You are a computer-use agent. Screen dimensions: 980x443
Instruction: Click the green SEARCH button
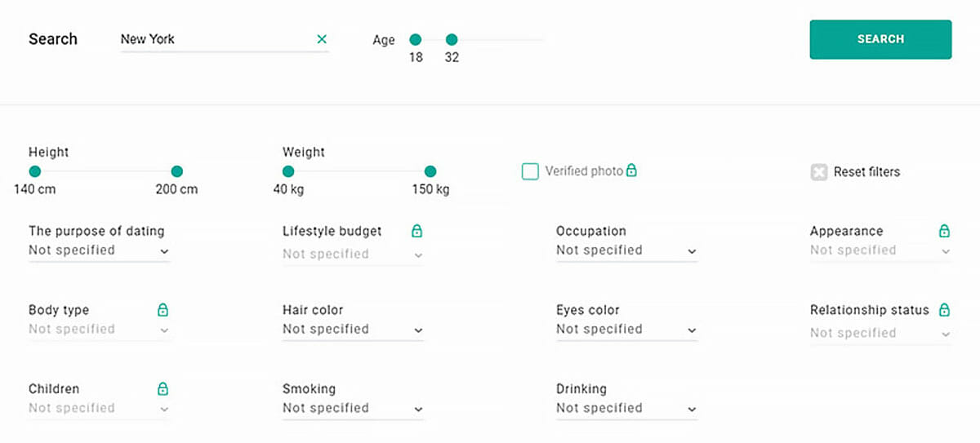[880, 39]
